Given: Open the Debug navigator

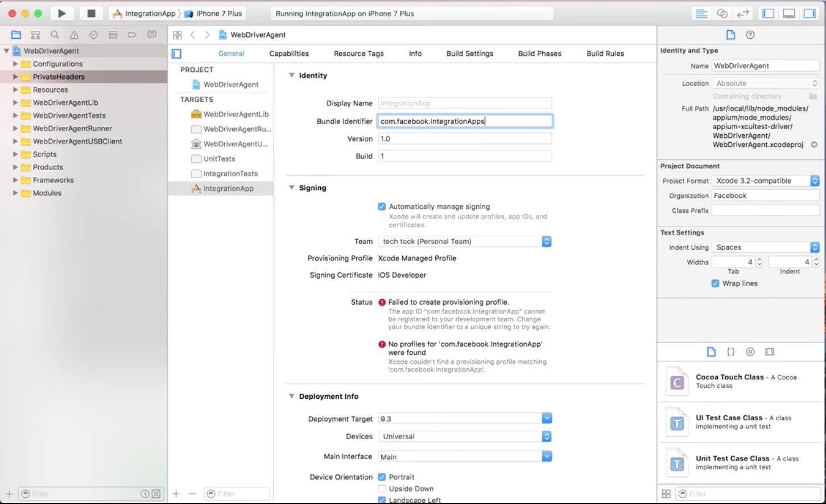Looking at the screenshot, I should coord(113,35).
